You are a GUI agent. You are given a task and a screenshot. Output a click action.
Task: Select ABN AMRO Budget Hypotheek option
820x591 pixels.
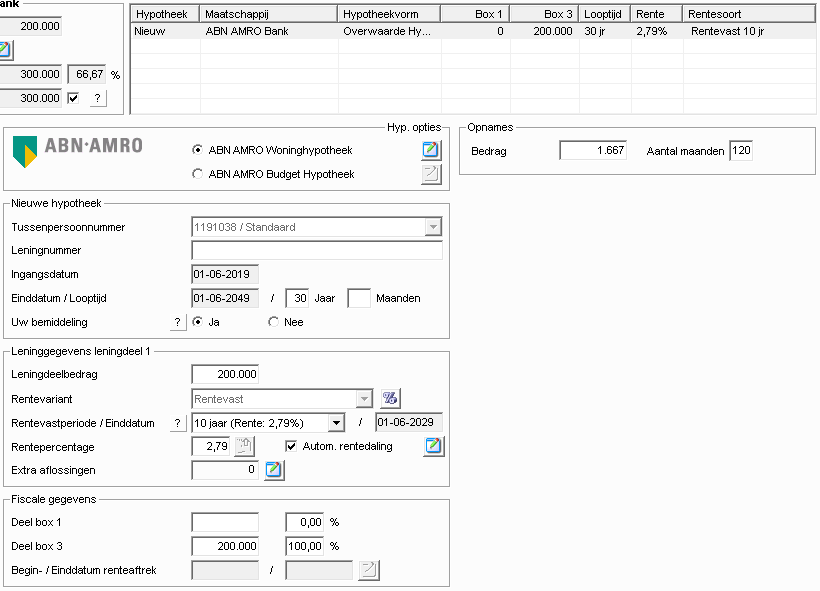pyautogui.click(x=197, y=174)
